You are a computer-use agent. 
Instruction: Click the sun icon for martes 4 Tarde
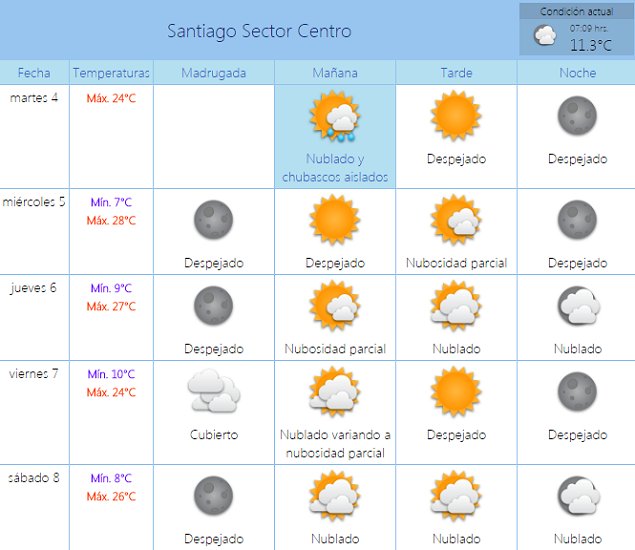tap(456, 117)
